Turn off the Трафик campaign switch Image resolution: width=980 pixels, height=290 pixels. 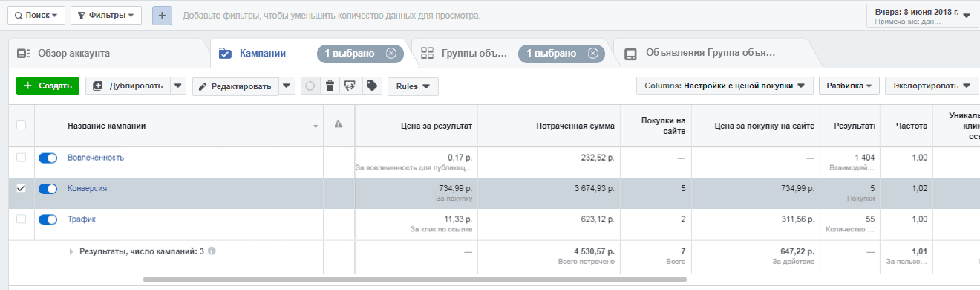point(48,219)
